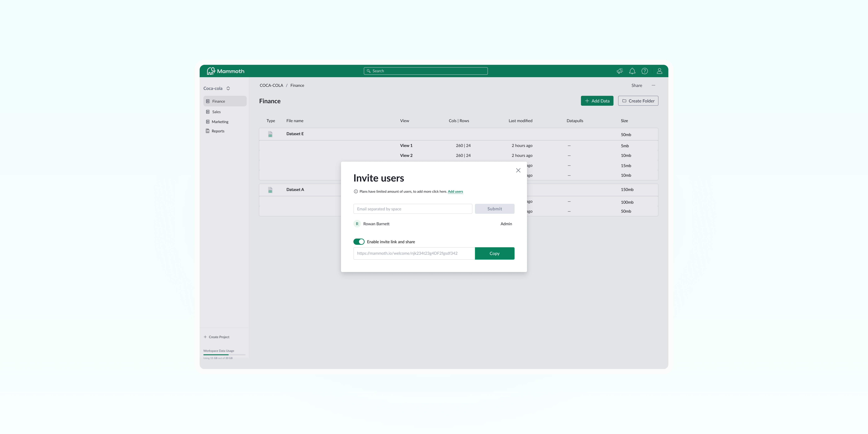Image resolution: width=868 pixels, height=434 pixels.
Task: Open the user profile icon
Action: [659, 71]
